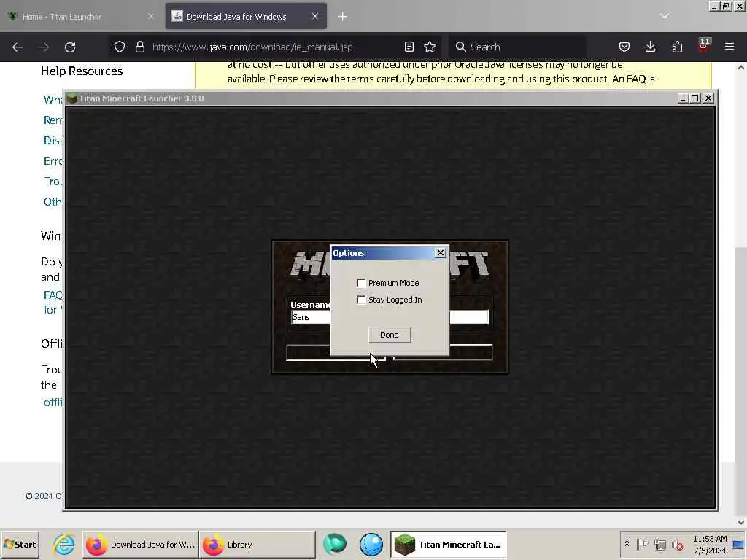Reload the Java download page
747x560 pixels.
coord(70,47)
